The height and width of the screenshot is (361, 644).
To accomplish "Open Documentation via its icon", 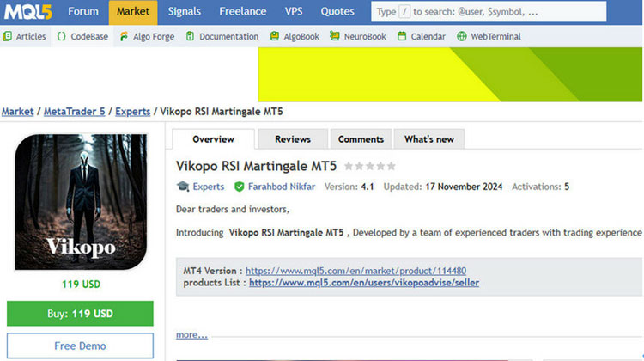I will click(x=191, y=37).
